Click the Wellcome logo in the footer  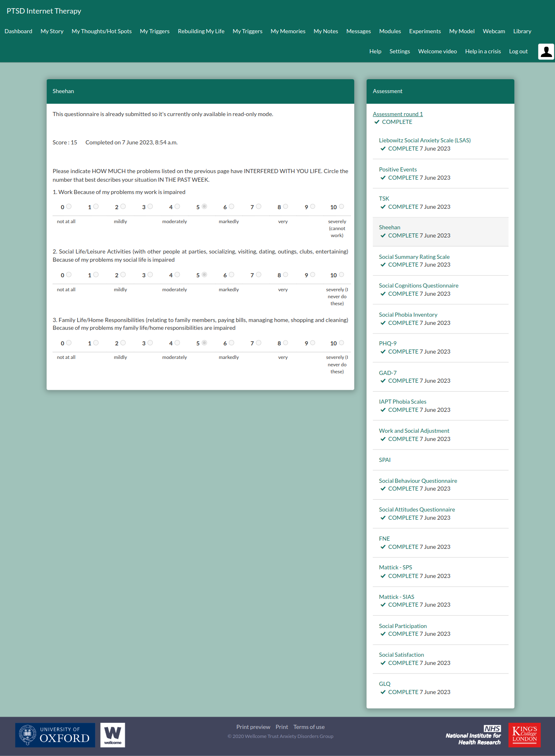[112, 735]
